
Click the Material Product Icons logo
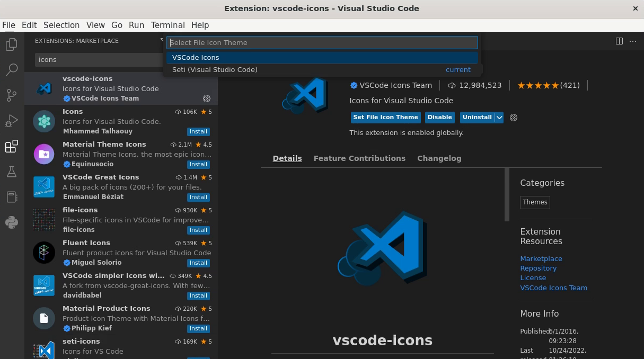click(44, 318)
